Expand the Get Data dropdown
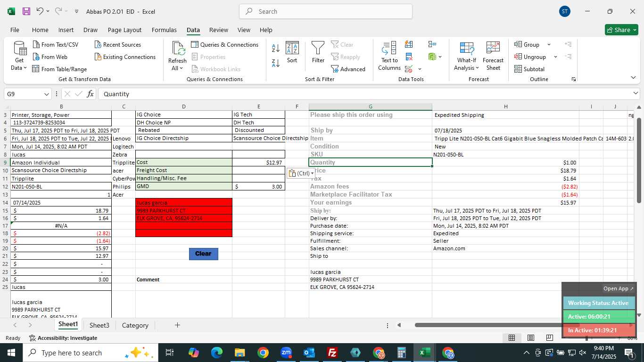This screenshot has height=362, width=644. [x=19, y=64]
